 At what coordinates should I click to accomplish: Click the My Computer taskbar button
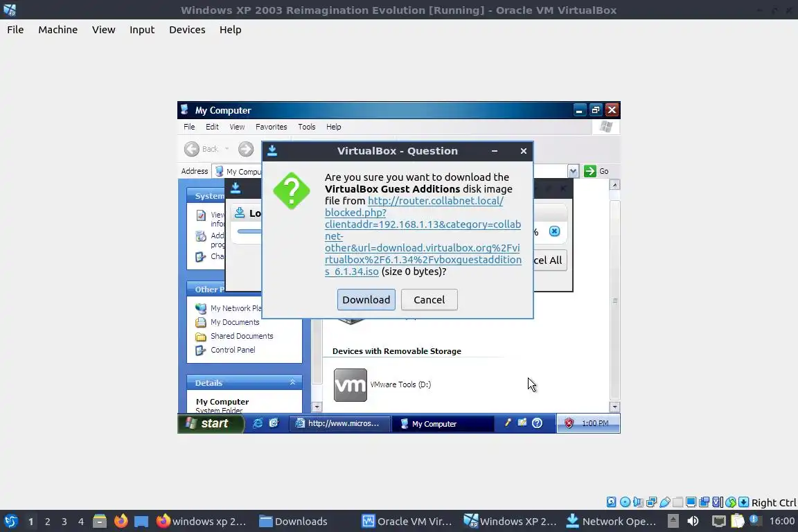[442, 423]
